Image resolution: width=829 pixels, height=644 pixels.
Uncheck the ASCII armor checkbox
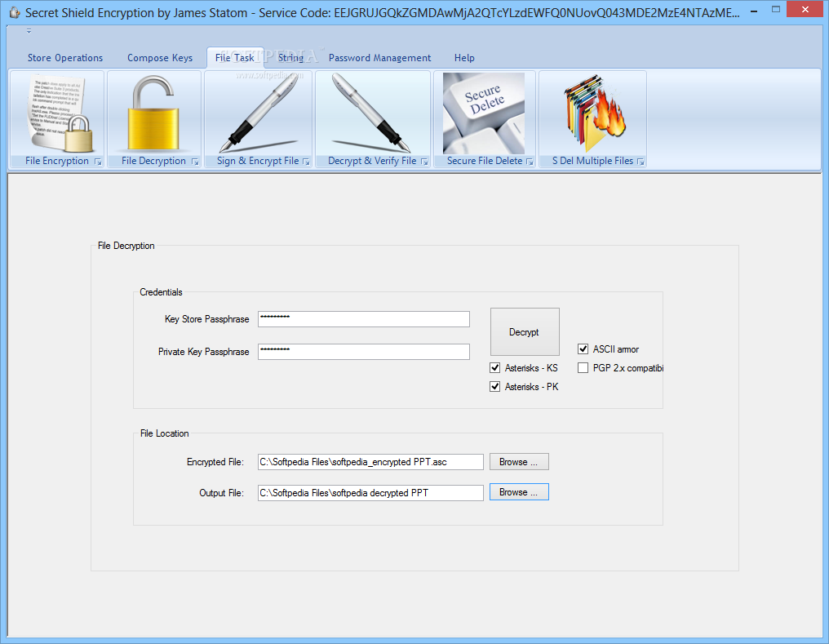(583, 349)
